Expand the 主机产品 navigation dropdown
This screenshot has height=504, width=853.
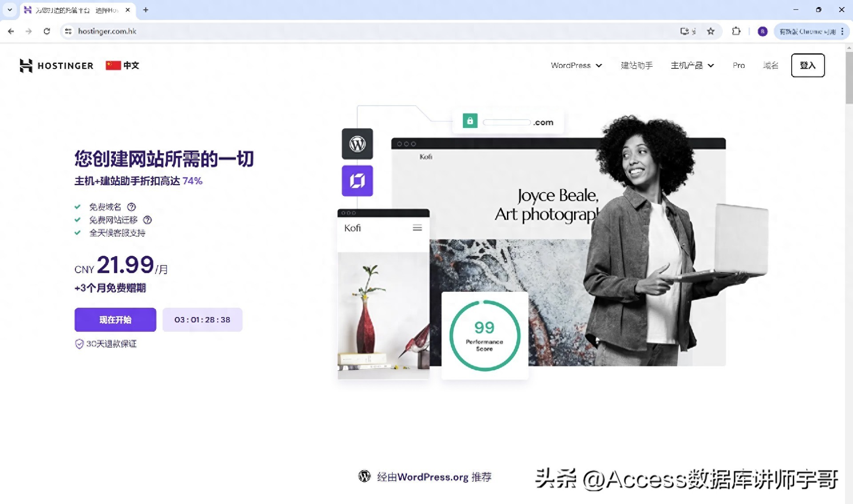(x=692, y=66)
